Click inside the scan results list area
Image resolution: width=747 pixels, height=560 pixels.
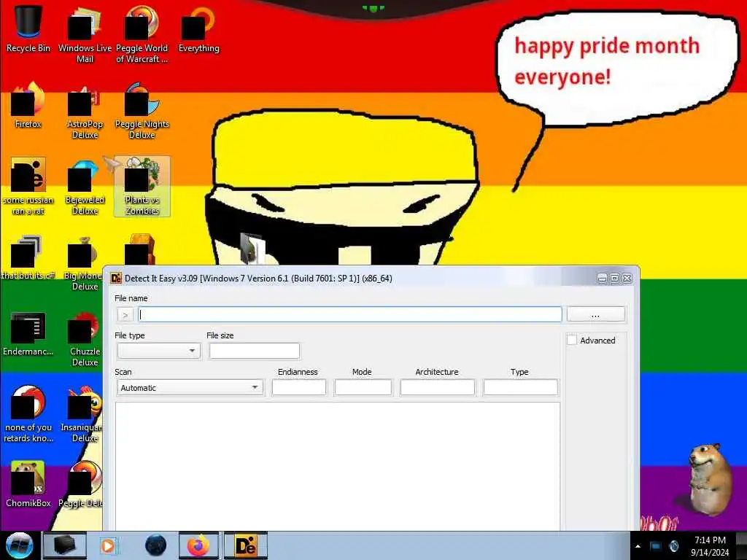338,466
